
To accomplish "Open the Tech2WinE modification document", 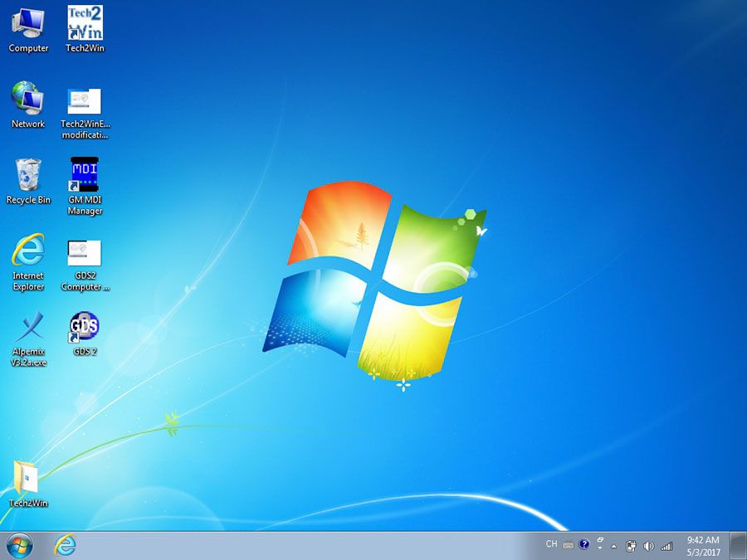I will tap(85, 101).
